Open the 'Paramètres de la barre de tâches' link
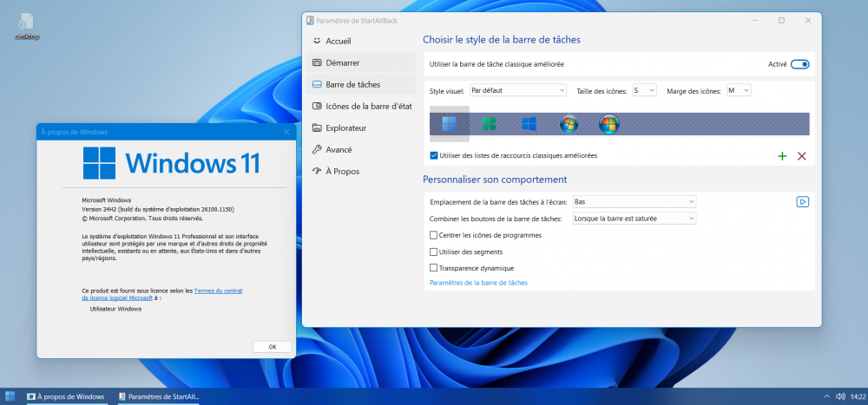 478,283
